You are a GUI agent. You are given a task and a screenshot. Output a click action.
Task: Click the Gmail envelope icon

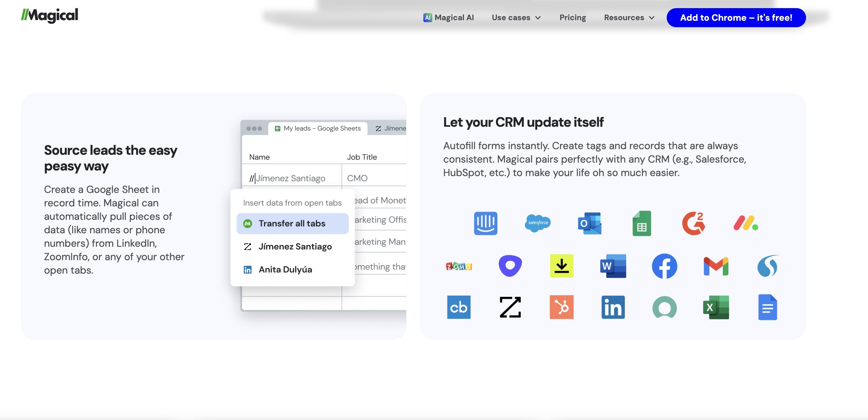pos(716,266)
